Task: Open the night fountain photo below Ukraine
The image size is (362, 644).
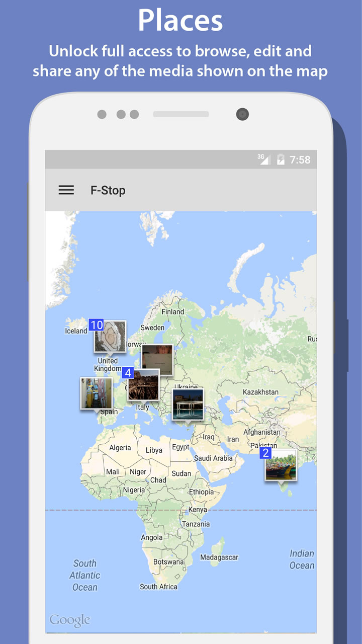Action: pos(188,404)
